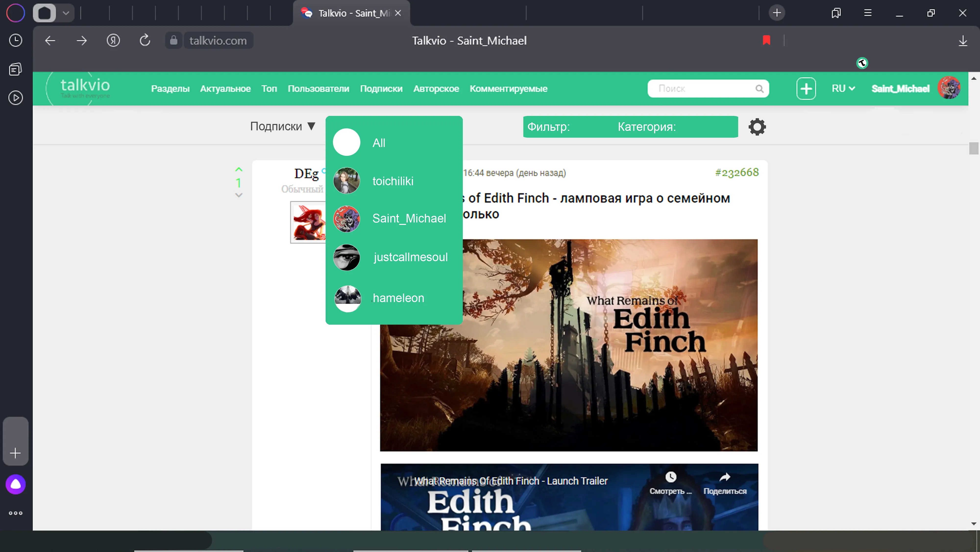980x552 pixels.
Task: Open a new browser tab
Action: 777,13
